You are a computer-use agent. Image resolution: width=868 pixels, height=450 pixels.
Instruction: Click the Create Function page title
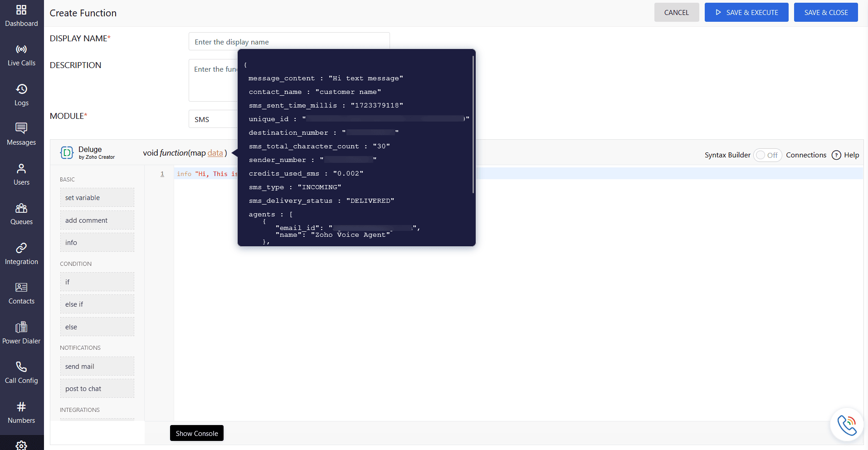83,13
